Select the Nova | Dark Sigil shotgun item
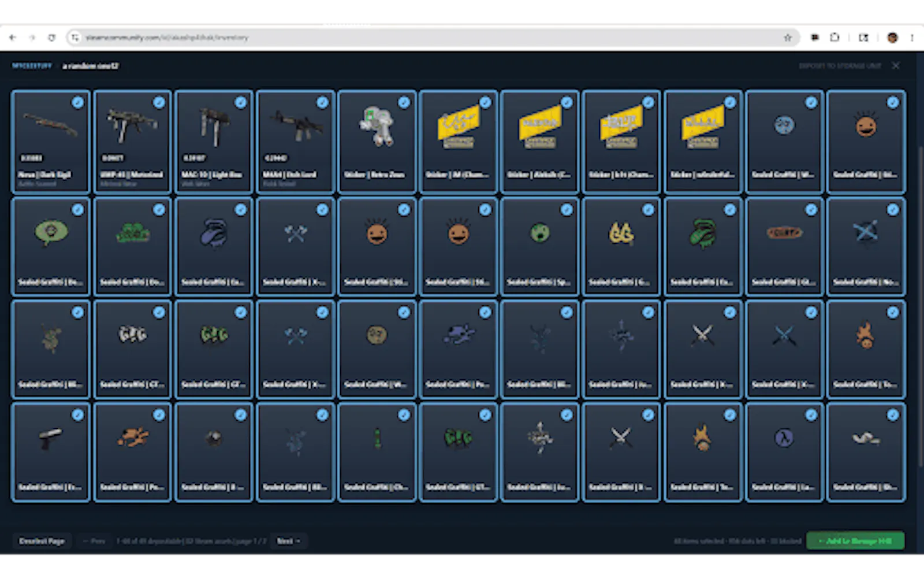Image resolution: width=924 pixels, height=578 pixels. tap(51, 142)
